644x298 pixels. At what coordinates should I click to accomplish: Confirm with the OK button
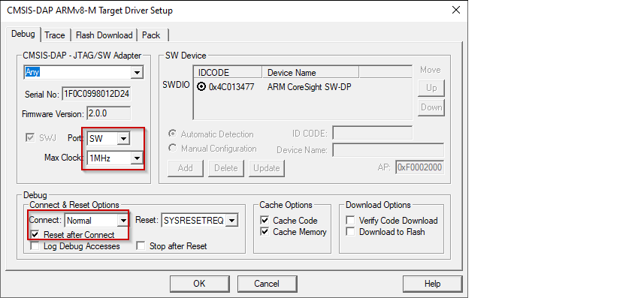(x=199, y=284)
